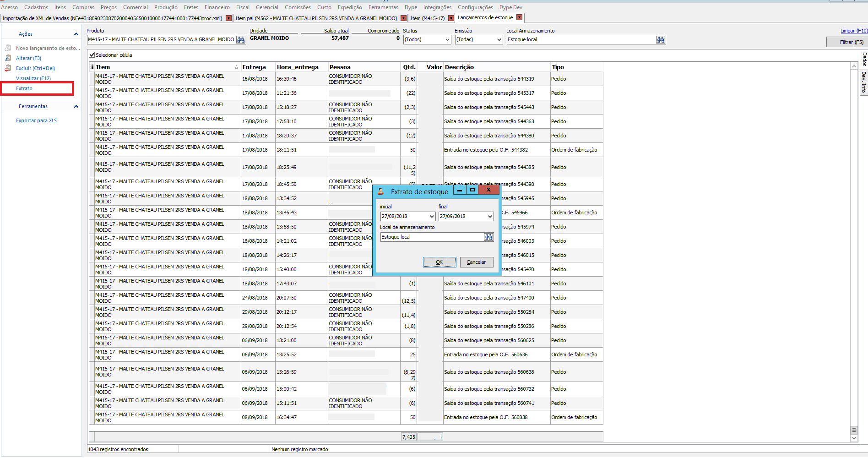Click the Alterar (F3) icon
The image size is (868, 458).
[8, 58]
